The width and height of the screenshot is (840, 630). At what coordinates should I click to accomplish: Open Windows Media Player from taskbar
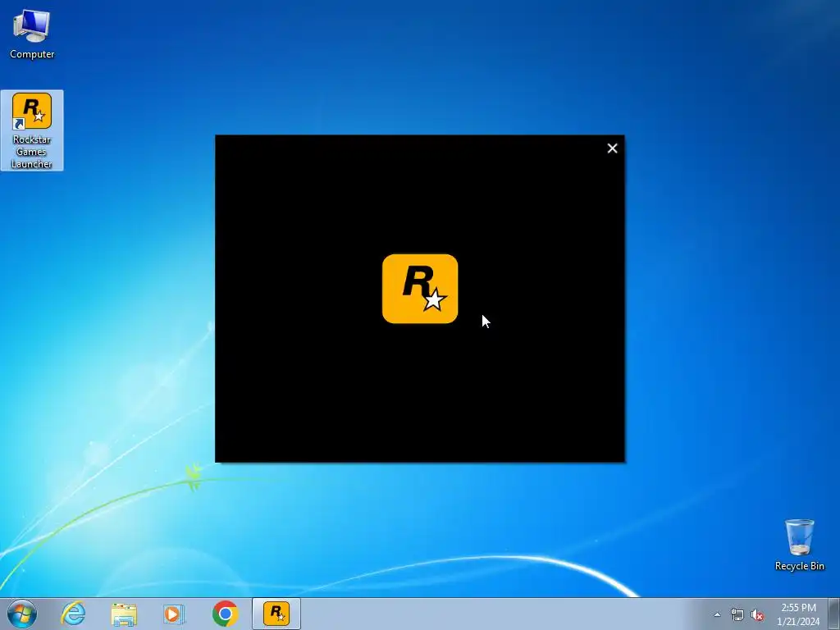tap(174, 614)
